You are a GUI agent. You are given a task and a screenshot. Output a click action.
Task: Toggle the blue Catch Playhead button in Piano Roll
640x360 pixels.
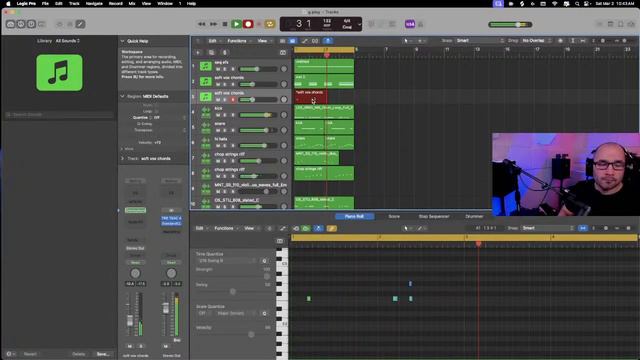click(x=318, y=228)
